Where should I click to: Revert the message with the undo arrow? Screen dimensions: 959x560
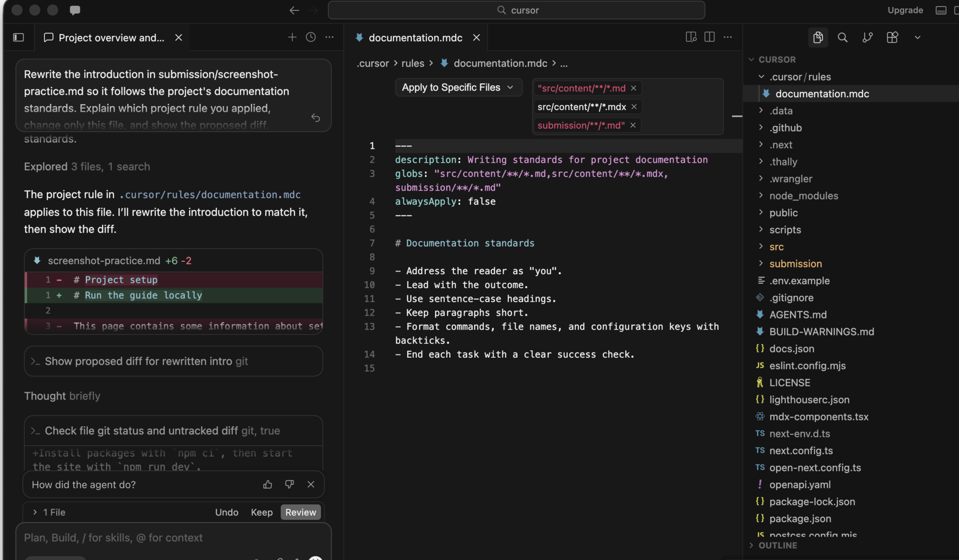(315, 118)
